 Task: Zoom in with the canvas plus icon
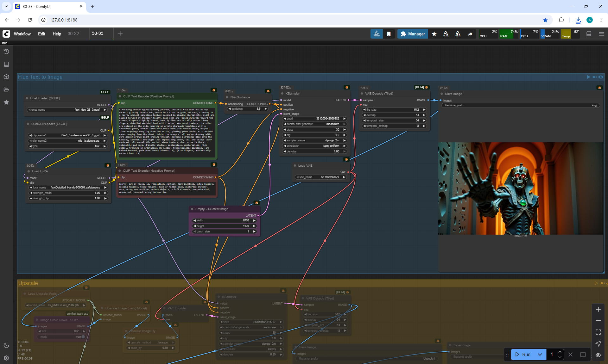click(598, 309)
